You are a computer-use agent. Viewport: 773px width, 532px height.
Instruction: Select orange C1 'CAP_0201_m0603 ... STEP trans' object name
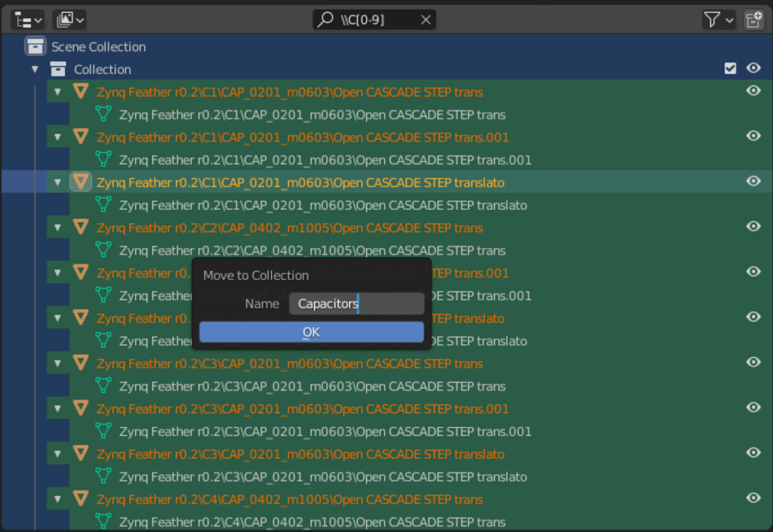[290, 92]
